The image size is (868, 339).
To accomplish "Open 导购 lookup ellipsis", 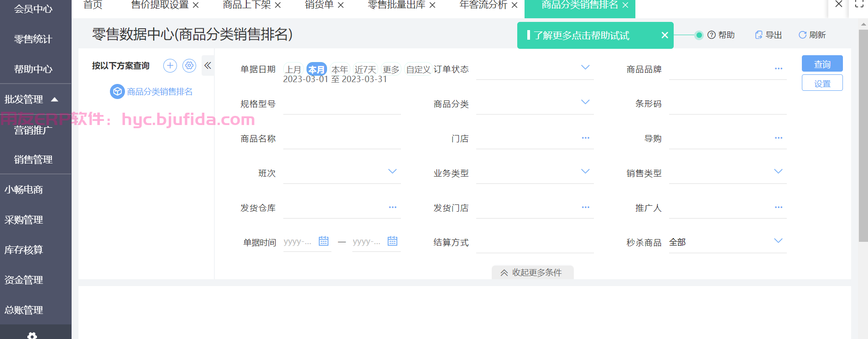I will point(778,138).
